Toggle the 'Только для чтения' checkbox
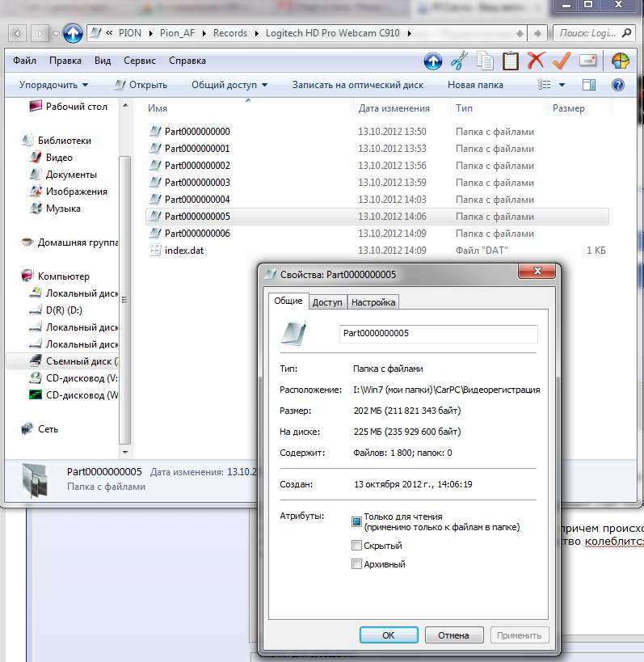This screenshot has width=644, height=662. pyautogui.click(x=356, y=521)
